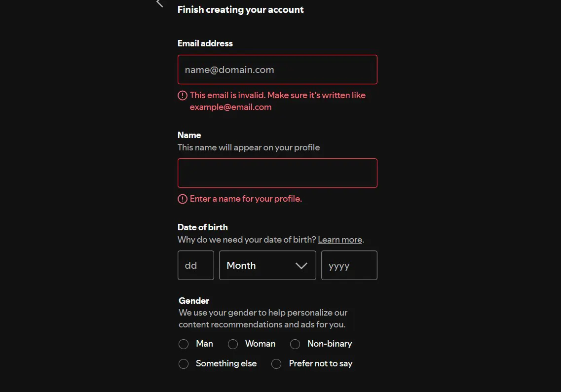Click the chevron arrow in Month selector

(301, 266)
